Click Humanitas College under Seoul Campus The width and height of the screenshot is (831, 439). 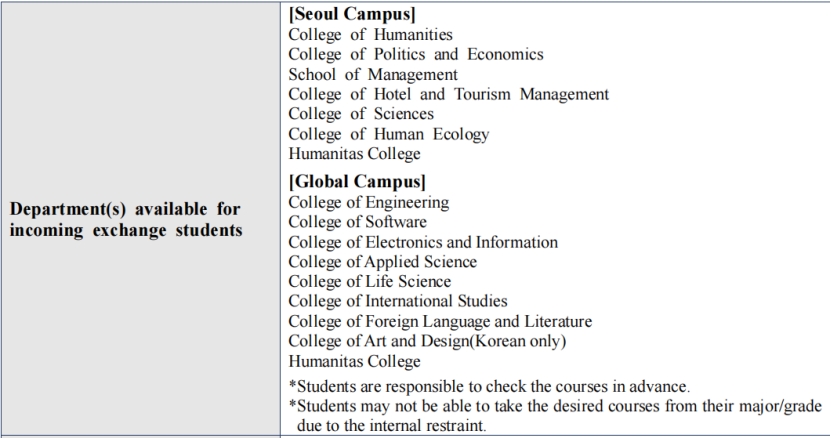pyautogui.click(x=354, y=154)
